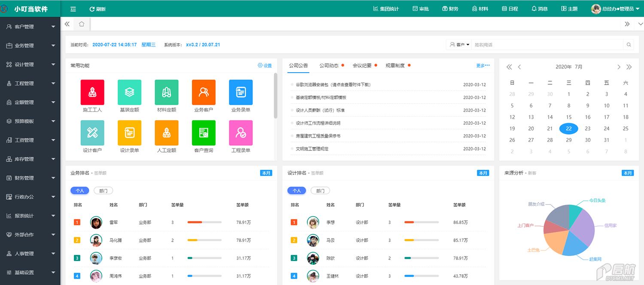
Task: Click the double-right tab scroll arrow
Action: [627, 24]
